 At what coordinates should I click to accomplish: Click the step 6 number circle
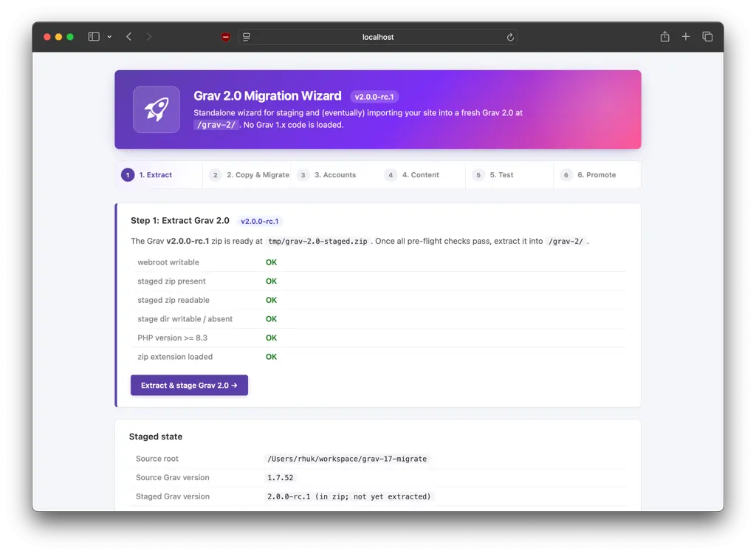click(566, 174)
